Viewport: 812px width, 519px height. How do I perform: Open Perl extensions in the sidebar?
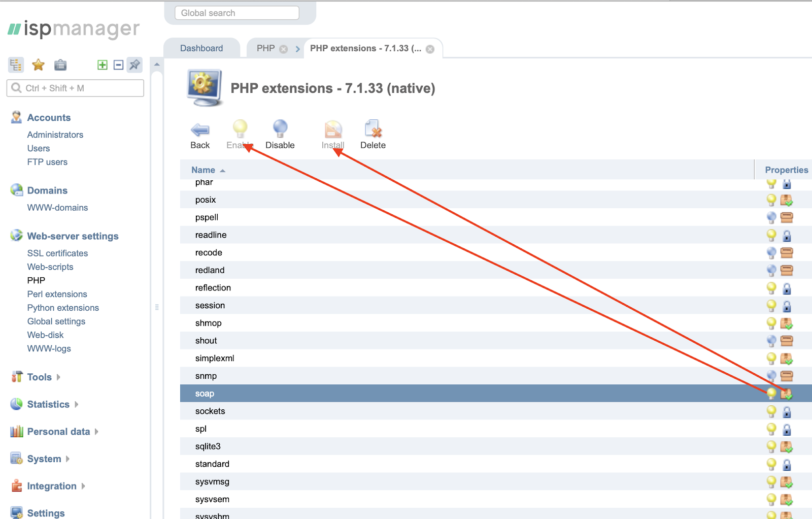(57, 294)
